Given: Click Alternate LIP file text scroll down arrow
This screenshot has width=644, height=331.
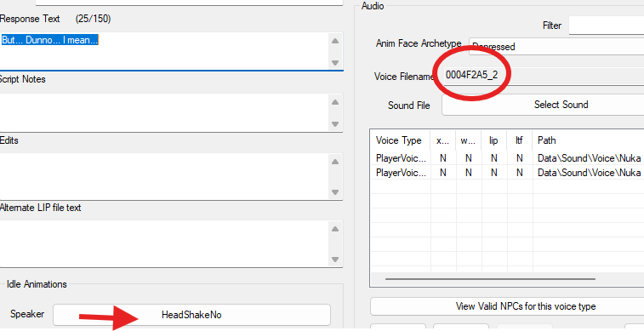Looking at the screenshot, I should tap(335, 260).
